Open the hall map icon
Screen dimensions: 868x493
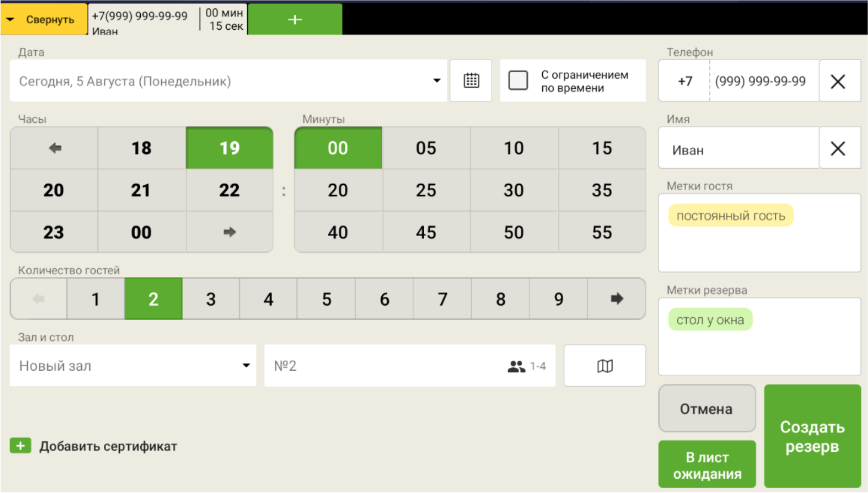[x=604, y=366]
